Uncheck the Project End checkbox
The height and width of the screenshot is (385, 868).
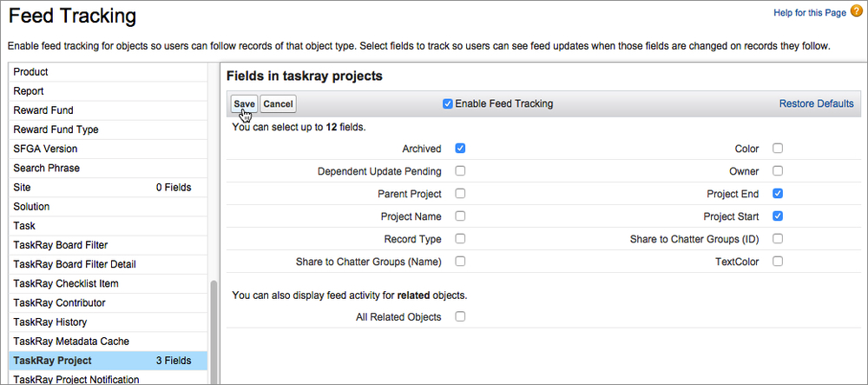click(778, 194)
